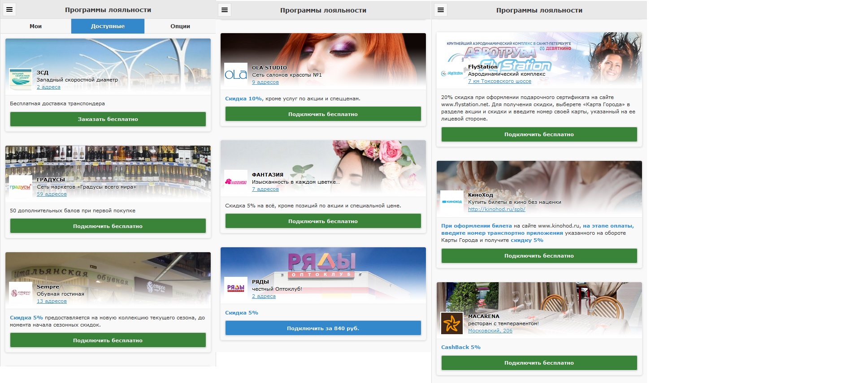Click the MACARENA orange star logo
Screen dimensions: 868x383
(452, 323)
